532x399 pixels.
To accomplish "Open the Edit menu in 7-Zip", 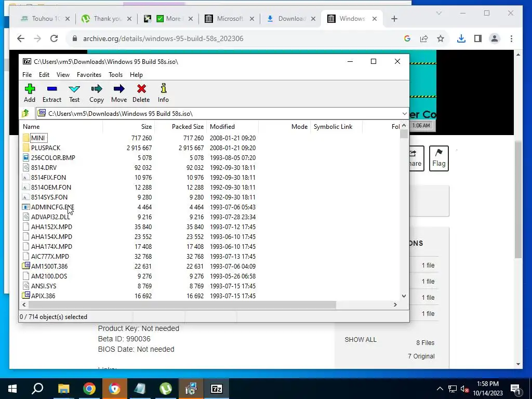I will click(44, 75).
